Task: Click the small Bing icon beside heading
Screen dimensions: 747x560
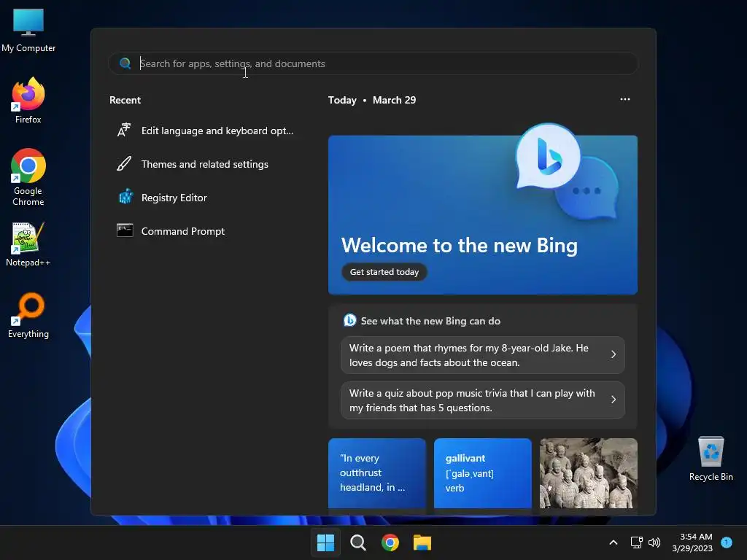Action: coord(349,321)
